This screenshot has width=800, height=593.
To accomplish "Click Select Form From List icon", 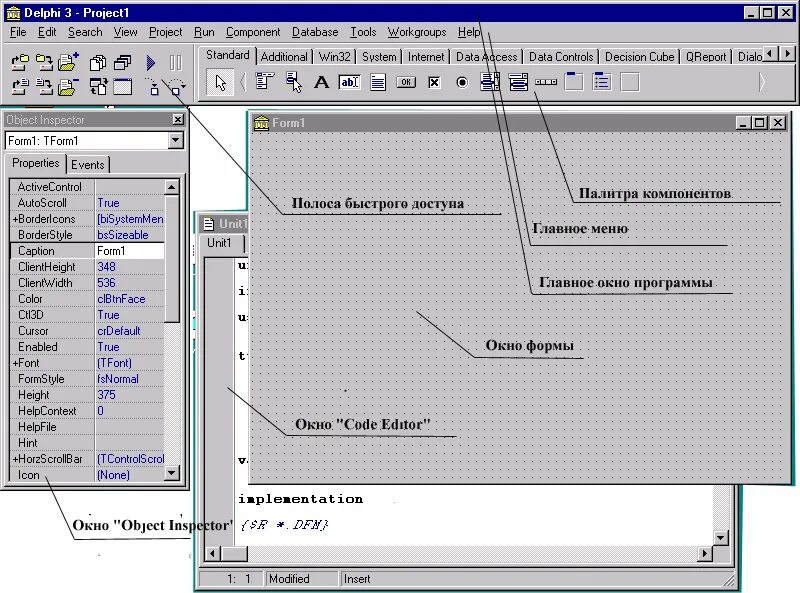I will point(122,63).
